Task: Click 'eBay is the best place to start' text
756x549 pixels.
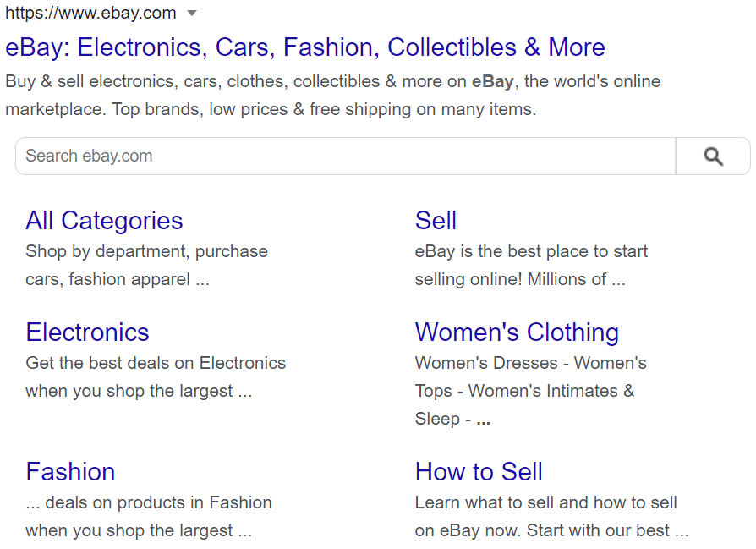Action: [x=531, y=251]
